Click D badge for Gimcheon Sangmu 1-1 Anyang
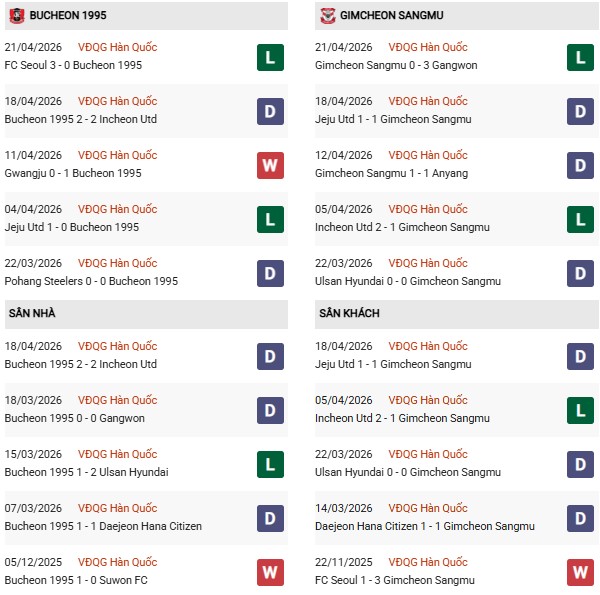The image size is (600, 595). point(580,165)
